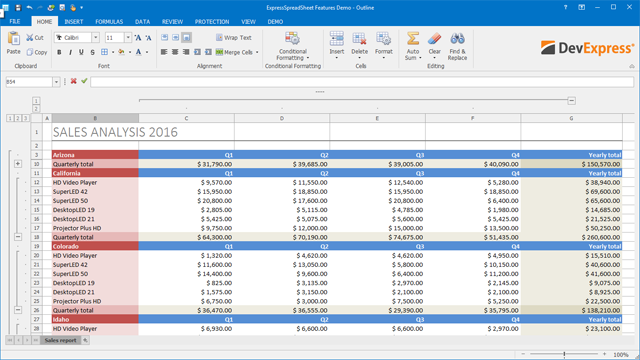Viewport: 640px width, 360px height.
Task: Switch to PROTECTION ribbon tab
Action: 212,22
